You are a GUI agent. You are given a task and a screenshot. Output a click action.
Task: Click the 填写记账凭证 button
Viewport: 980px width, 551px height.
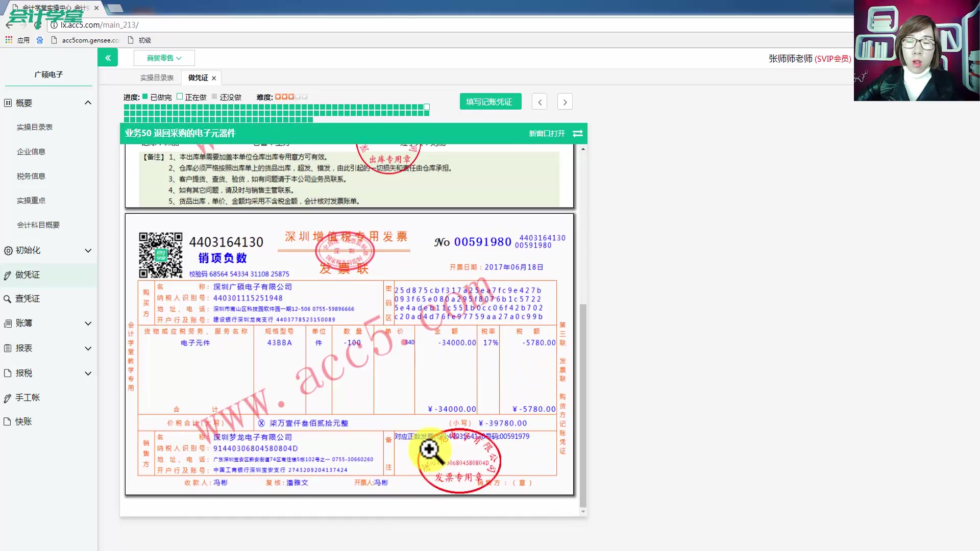point(489,101)
